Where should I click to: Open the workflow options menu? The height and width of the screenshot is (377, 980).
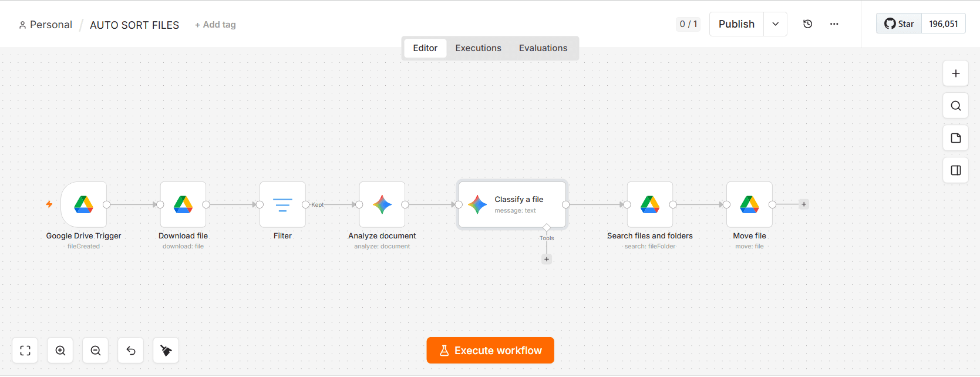click(x=834, y=24)
